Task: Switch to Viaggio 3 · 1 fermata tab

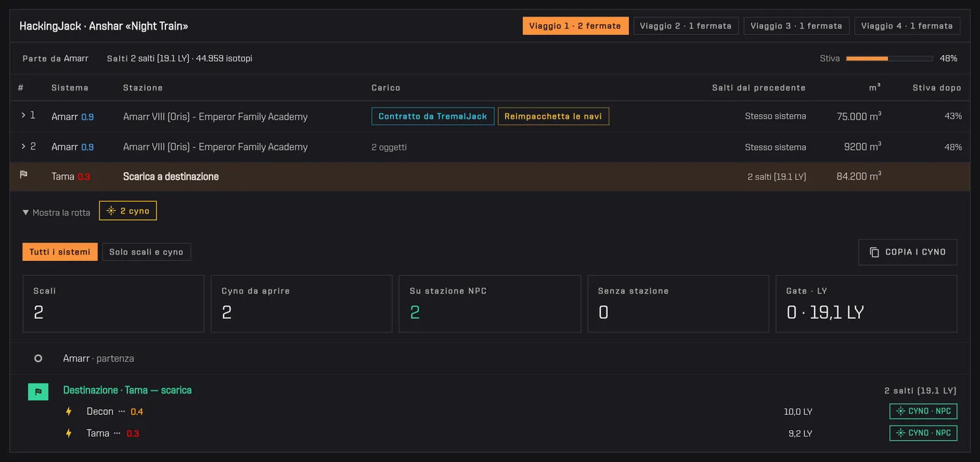Action: pos(796,26)
